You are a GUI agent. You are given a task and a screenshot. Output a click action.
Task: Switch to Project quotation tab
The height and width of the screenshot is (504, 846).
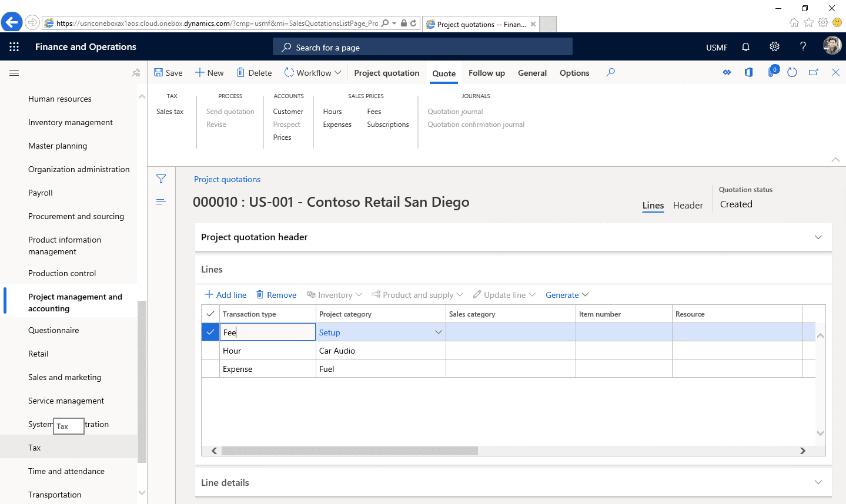[x=387, y=73]
